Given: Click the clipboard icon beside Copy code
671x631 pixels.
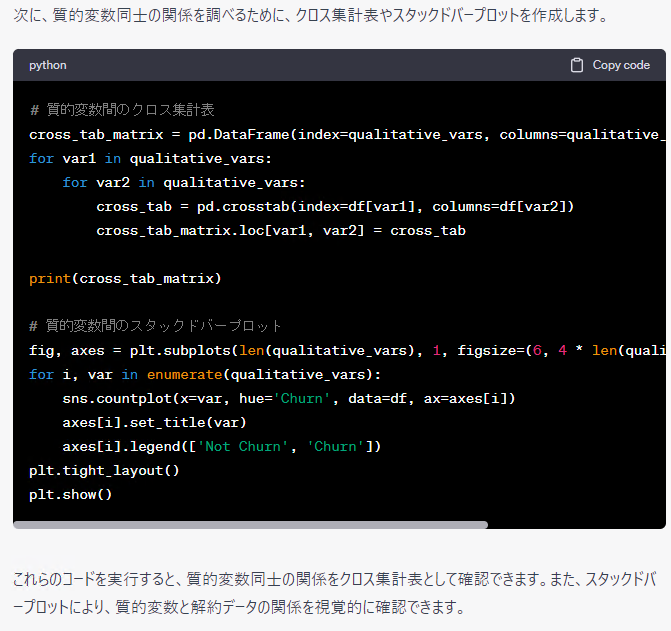Looking at the screenshot, I should [577, 65].
